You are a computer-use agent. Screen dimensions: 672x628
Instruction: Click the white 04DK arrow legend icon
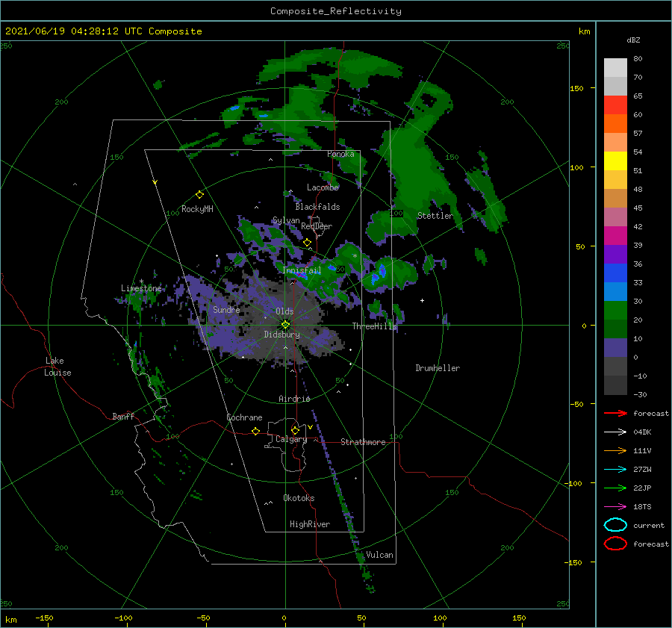(615, 432)
